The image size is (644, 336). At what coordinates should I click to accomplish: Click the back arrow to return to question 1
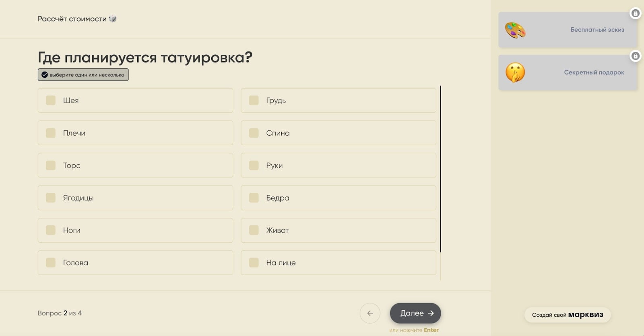[x=370, y=313]
